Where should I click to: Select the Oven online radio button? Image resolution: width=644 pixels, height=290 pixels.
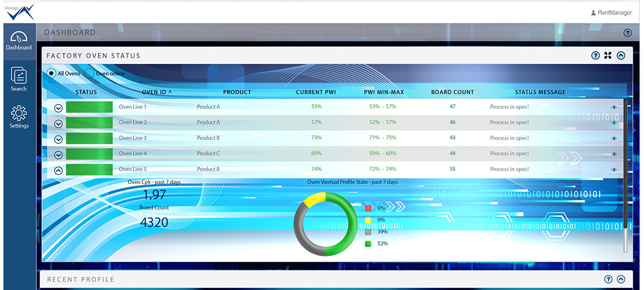click(x=89, y=74)
